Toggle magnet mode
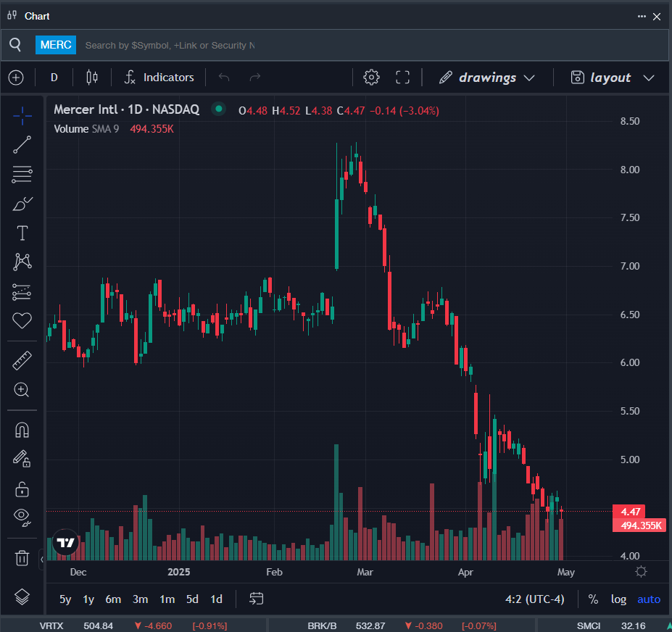 [22, 430]
